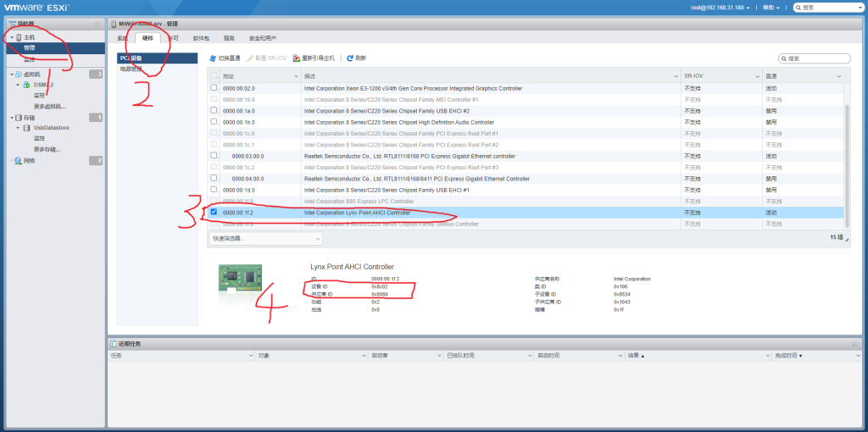Check the 0000:00:02.0 Integrated Graphics row checkbox
Image resolution: width=868 pixels, height=432 pixels.
click(214, 88)
